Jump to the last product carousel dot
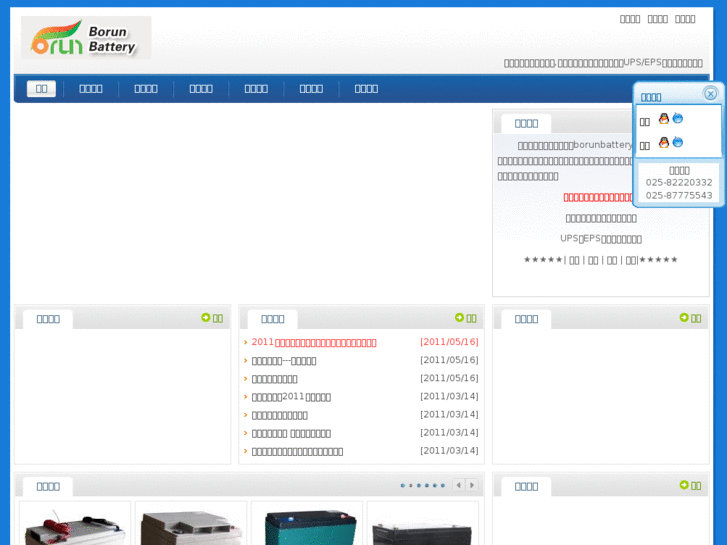 point(443,486)
